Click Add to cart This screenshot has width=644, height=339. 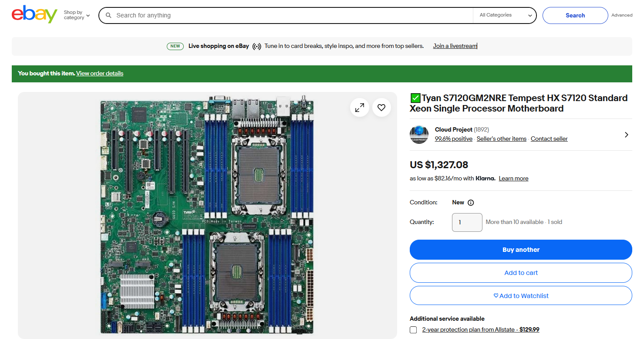(x=521, y=273)
